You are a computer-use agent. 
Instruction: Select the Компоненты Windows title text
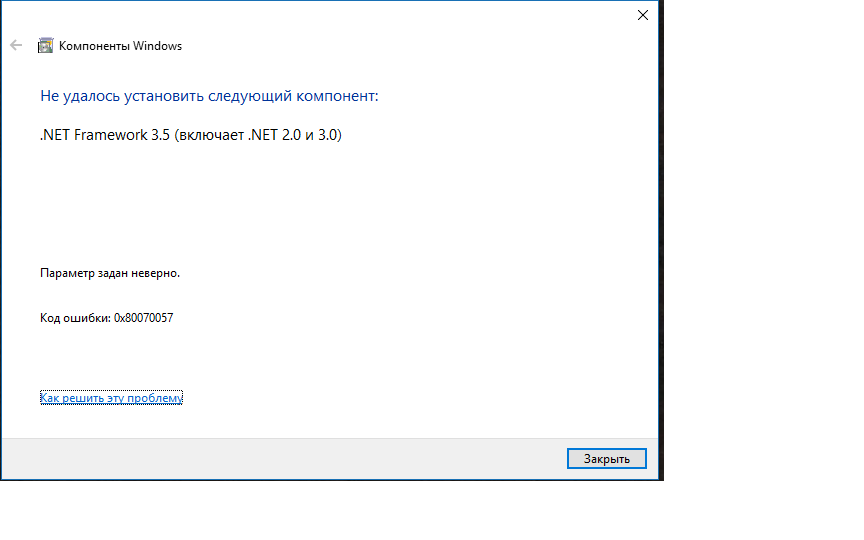tap(120, 46)
